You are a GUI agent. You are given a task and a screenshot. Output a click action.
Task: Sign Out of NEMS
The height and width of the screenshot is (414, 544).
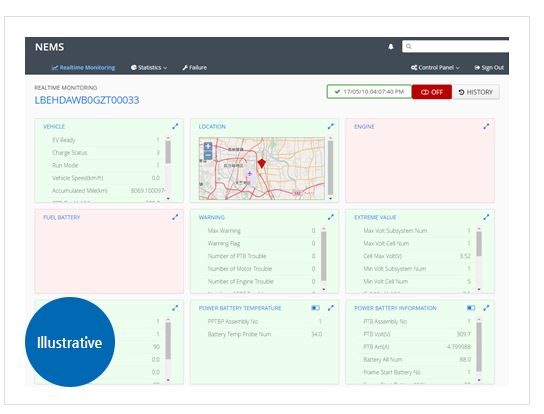tap(489, 68)
